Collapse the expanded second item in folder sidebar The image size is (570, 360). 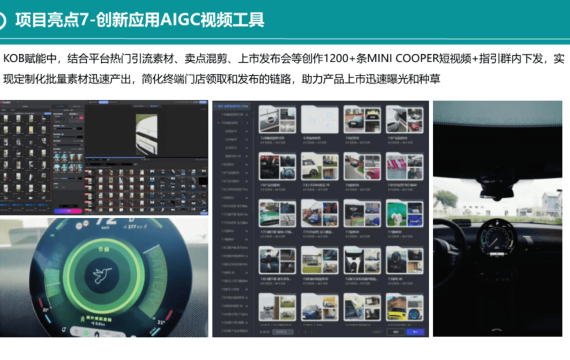pos(218,123)
